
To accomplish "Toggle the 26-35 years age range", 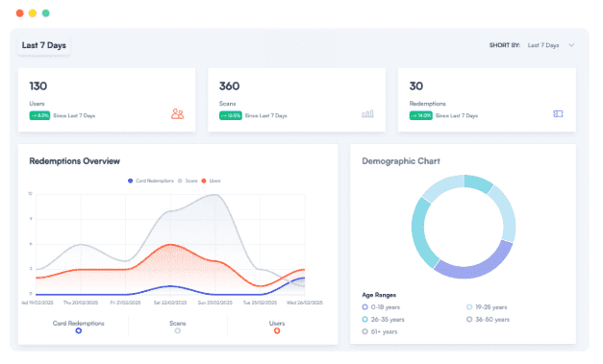I will (x=383, y=320).
